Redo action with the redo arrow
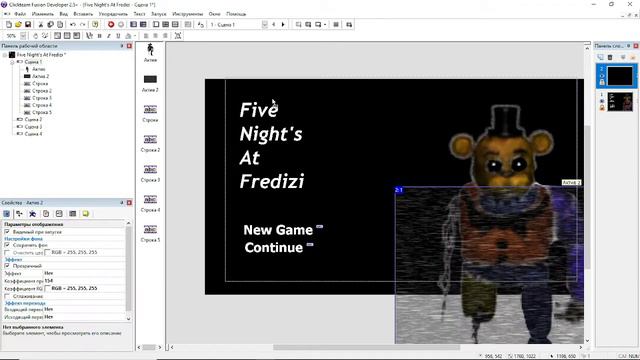The width and height of the screenshot is (640, 360). coord(82,25)
